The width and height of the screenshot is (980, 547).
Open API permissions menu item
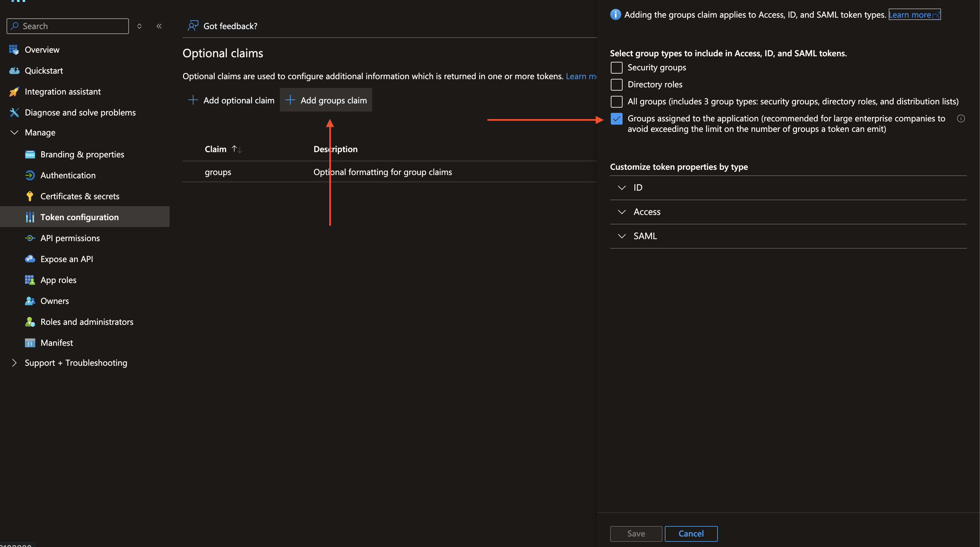click(x=70, y=238)
